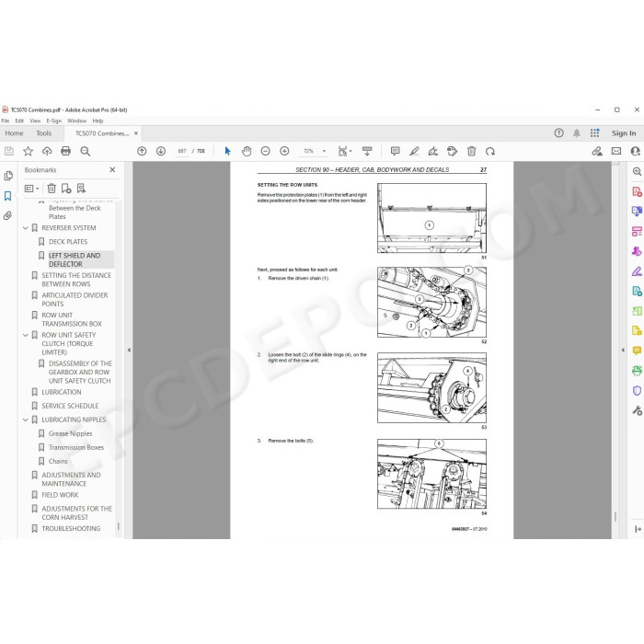
Task: Activate the Hand pan tool
Action: click(247, 151)
